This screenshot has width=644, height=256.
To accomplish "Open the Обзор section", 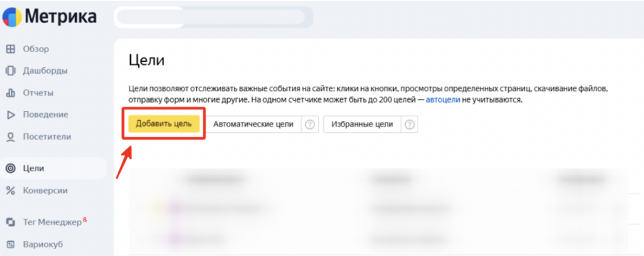I will coord(36,49).
